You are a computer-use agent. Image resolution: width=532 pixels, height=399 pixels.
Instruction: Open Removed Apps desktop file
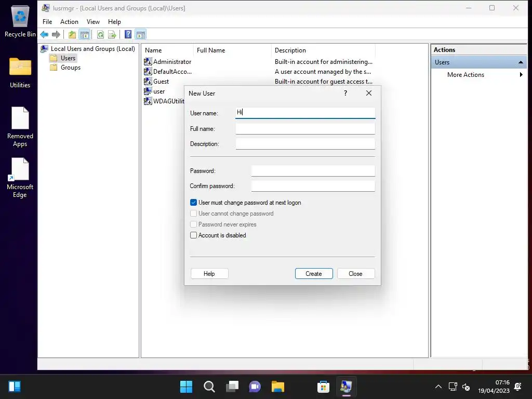[20, 127]
